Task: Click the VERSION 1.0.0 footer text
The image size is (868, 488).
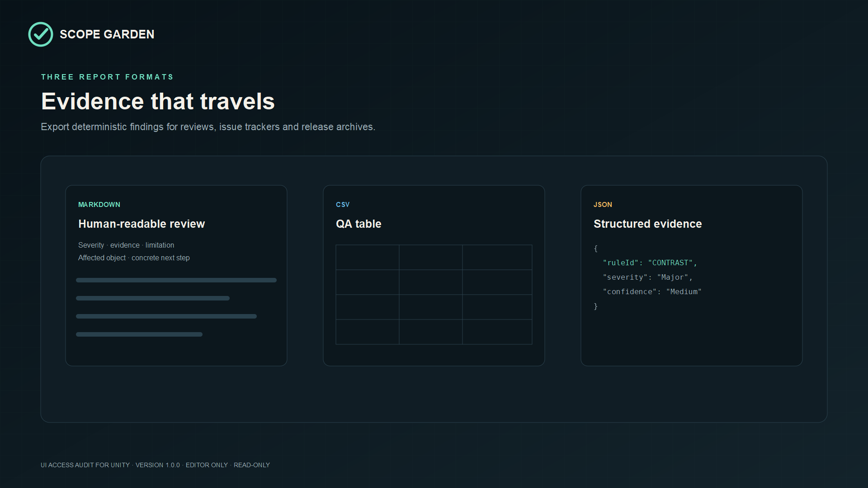Action: click(x=157, y=465)
